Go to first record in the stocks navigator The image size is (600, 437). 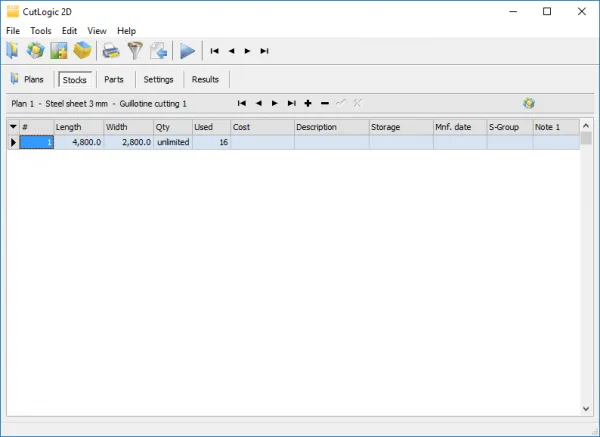pos(241,103)
